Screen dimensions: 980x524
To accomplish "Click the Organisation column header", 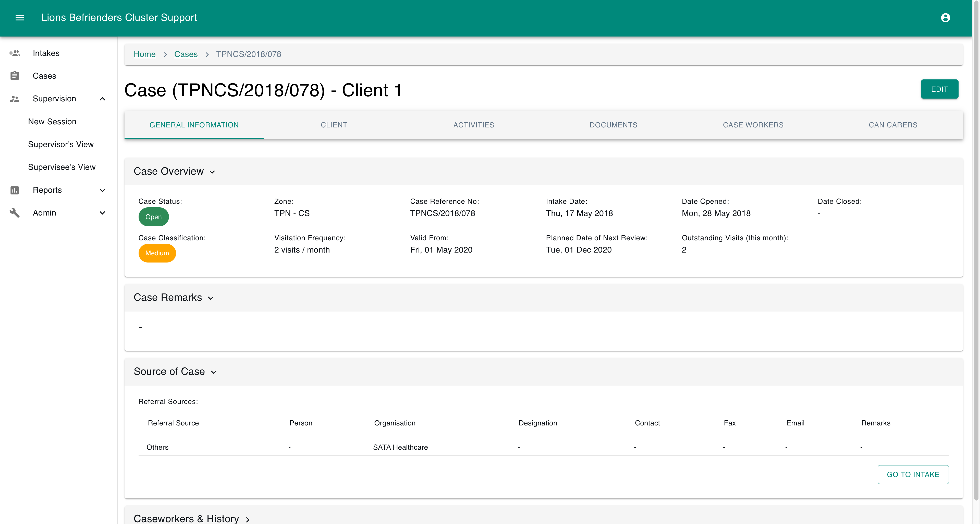I will coord(395,423).
